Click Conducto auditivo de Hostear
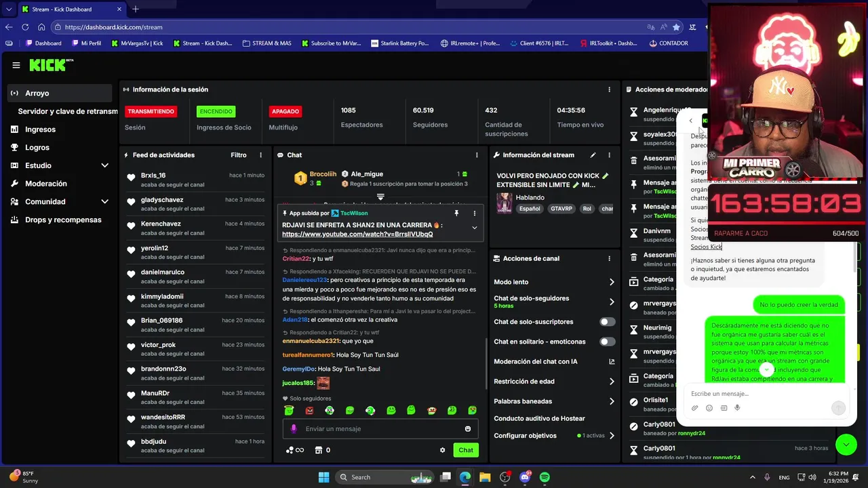 (x=539, y=418)
